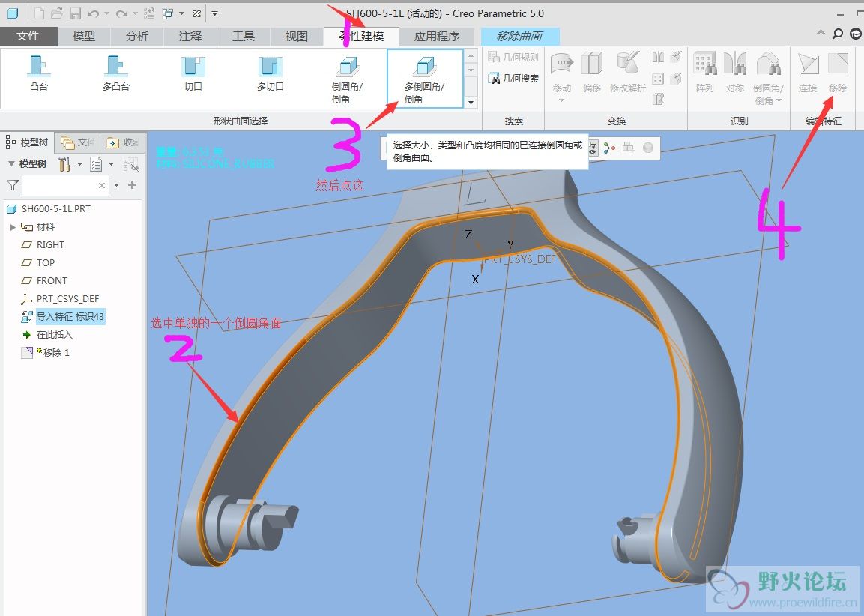Open the Windows list dropdown arrow

click(181, 13)
